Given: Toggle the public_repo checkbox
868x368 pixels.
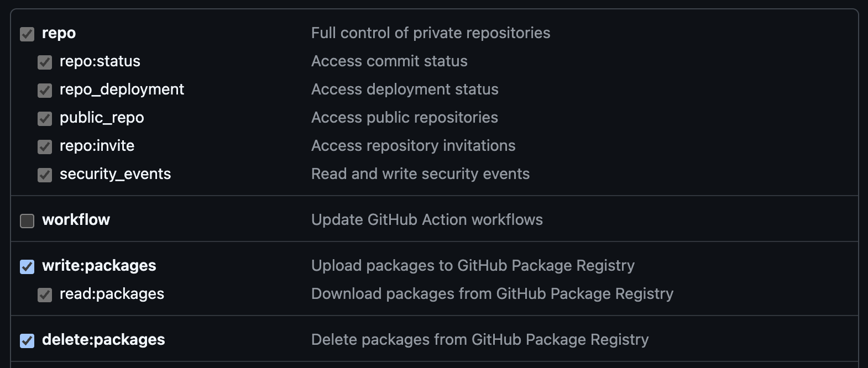Looking at the screenshot, I should [45, 118].
